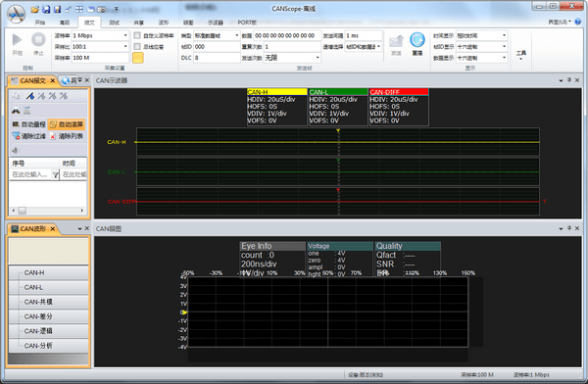Viewport: 588px width, 384px height.
Task: Switch to the PORT板 ribbon tab
Action: click(x=247, y=23)
